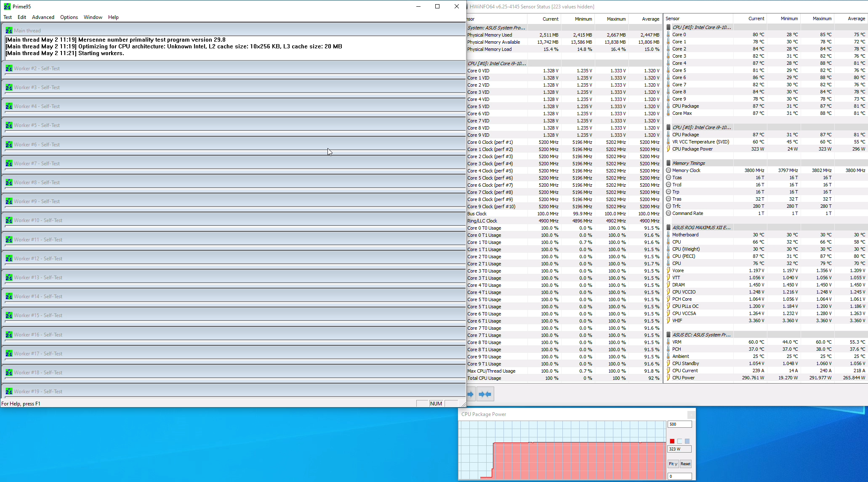
Task: Open the Advanced menu in Prime95
Action: tap(43, 17)
